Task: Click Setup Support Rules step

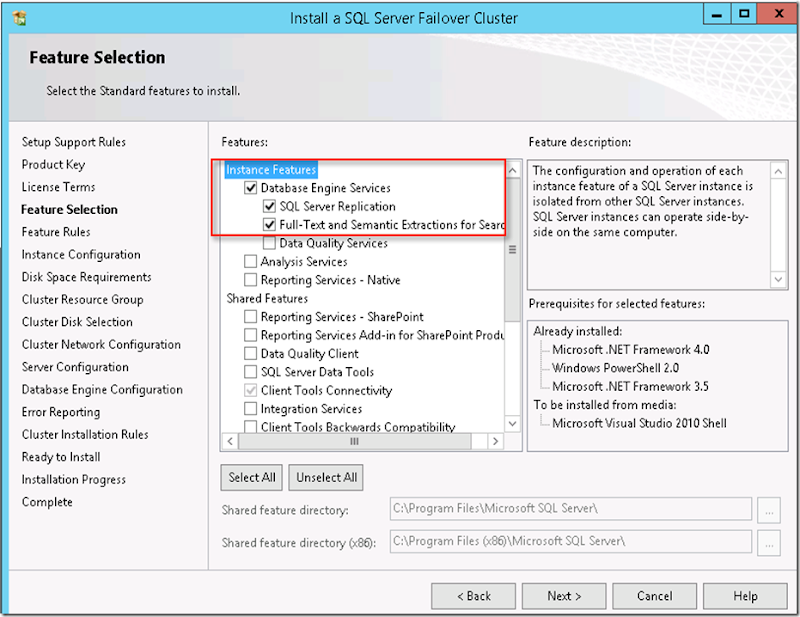Action: coord(73,142)
